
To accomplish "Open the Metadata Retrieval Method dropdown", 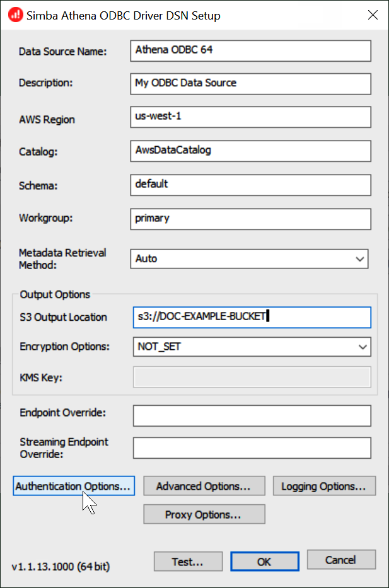I will point(249,258).
